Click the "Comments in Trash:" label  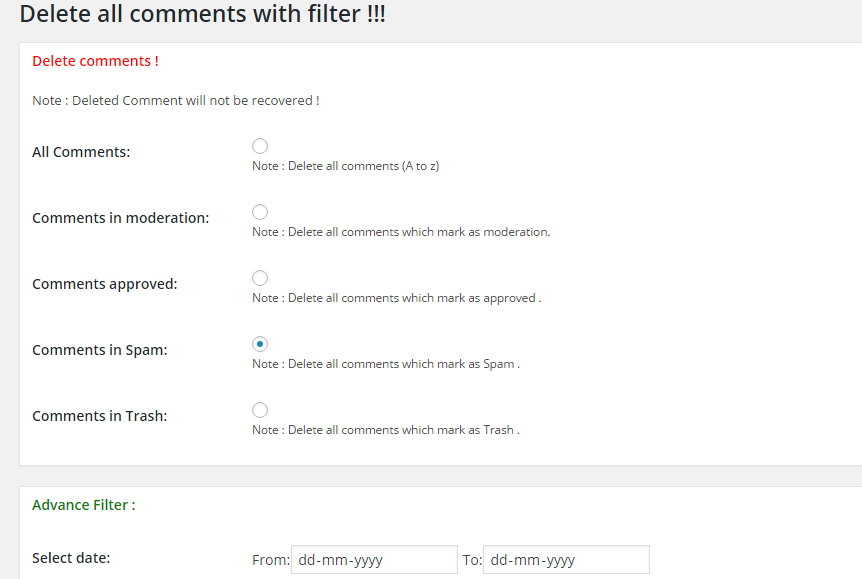click(100, 416)
